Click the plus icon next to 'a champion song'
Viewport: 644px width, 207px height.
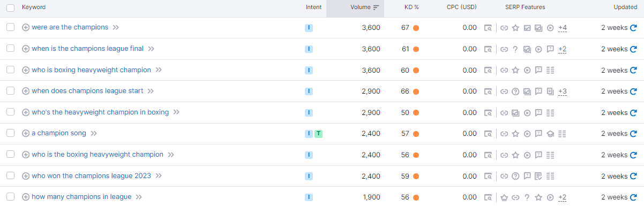coord(26,133)
